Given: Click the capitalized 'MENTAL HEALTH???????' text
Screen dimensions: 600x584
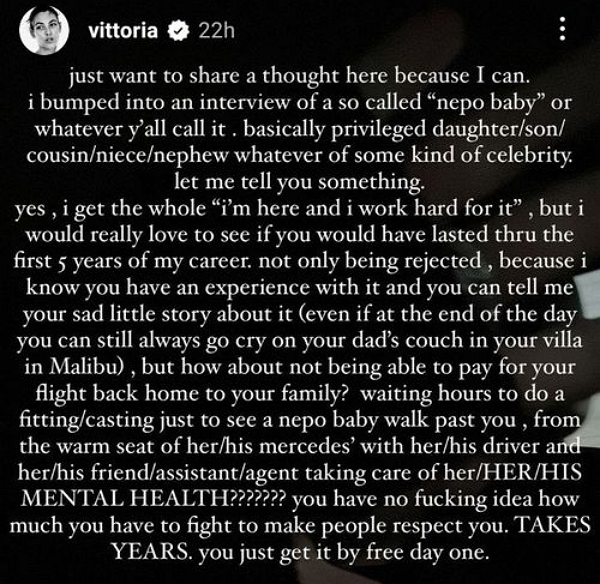Looking at the screenshot, I should [153, 498].
